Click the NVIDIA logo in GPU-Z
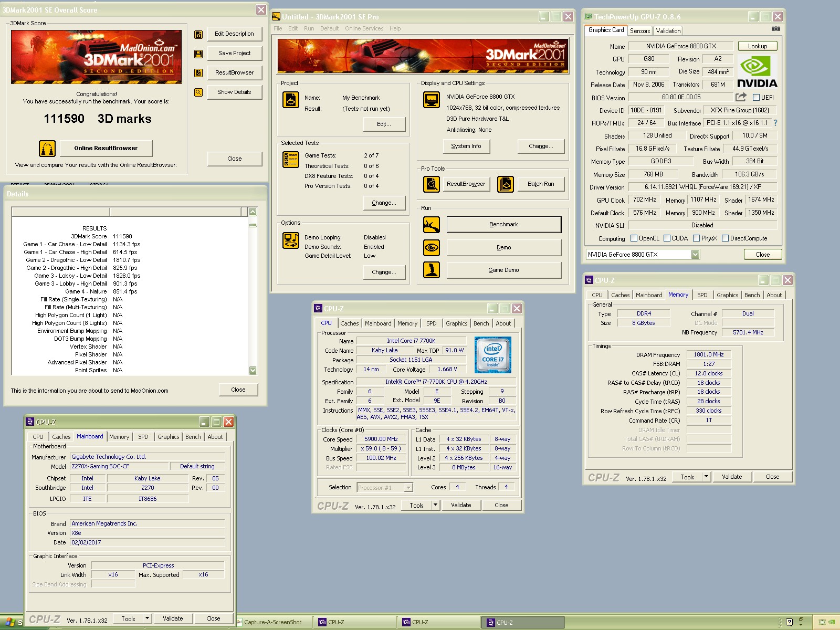Viewport: 840px width, 630px height. click(x=757, y=72)
